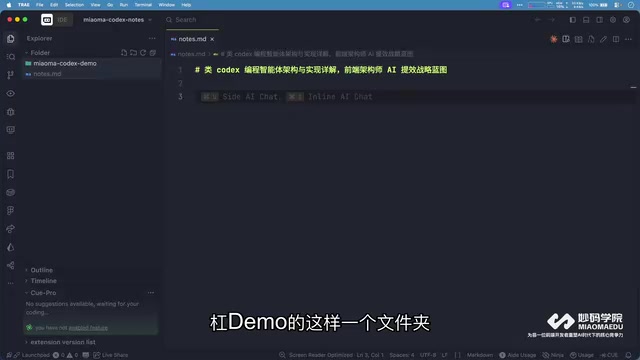Click UTF-8 encoding in status bar

coord(428,355)
